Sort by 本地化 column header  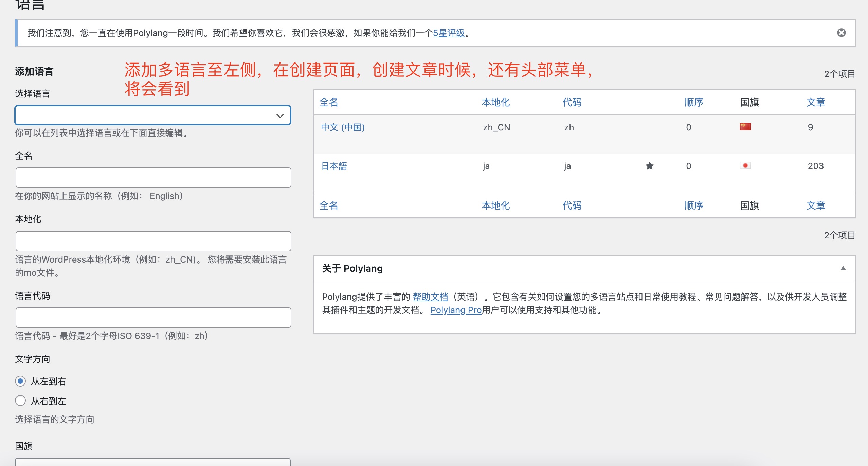[495, 102]
